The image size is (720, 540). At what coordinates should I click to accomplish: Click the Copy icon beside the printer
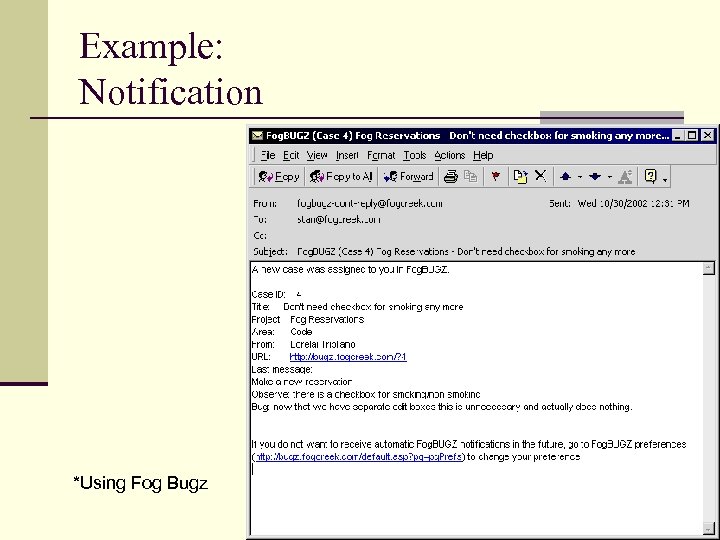(x=470, y=176)
